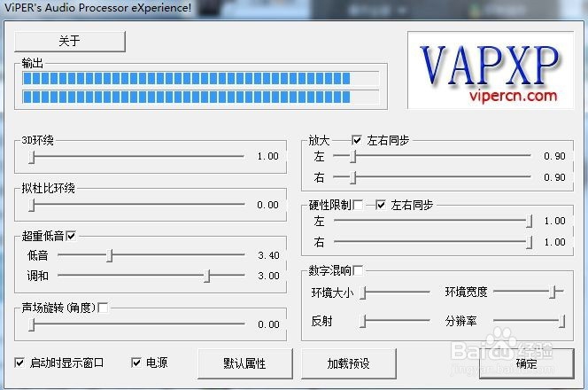Click the 默认属性 button
The width and height of the screenshot is (588, 390).
point(245,363)
